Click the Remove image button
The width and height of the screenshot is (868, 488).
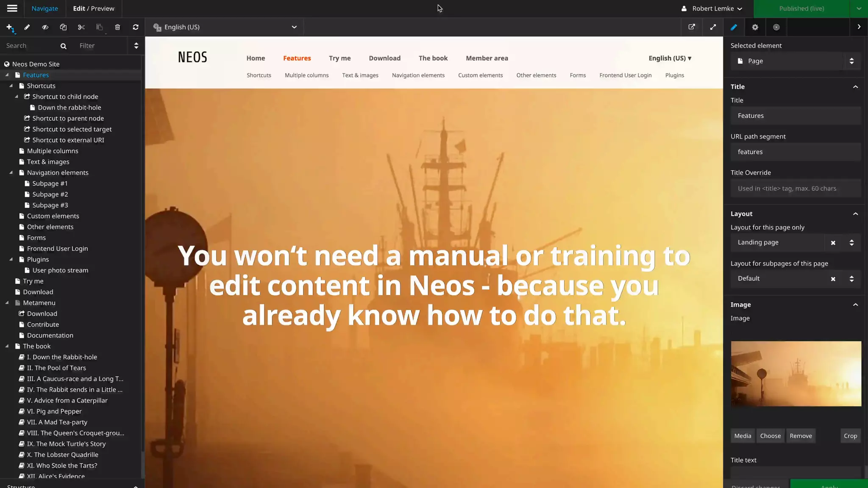[x=801, y=436]
